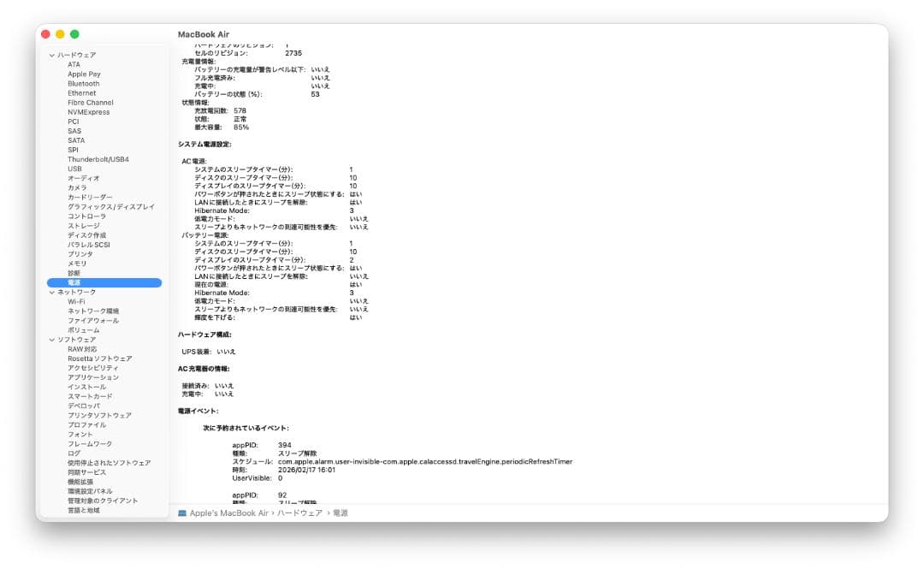Select ネットワーク環境 in the sidebar
This screenshot has height=569, width=924.
click(x=93, y=311)
